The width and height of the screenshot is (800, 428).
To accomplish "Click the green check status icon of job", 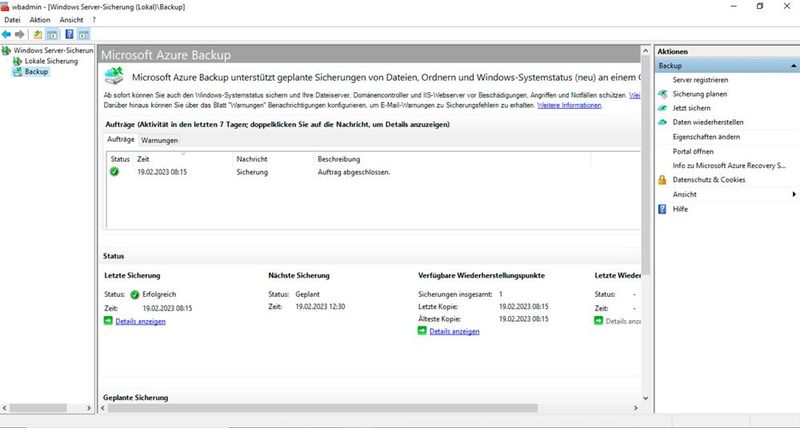I will click(x=114, y=172).
